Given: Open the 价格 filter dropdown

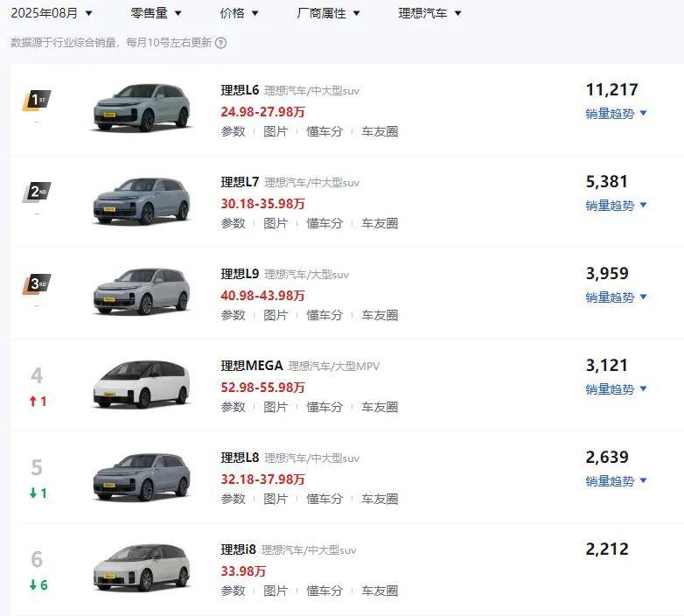Looking at the screenshot, I should 240,13.
